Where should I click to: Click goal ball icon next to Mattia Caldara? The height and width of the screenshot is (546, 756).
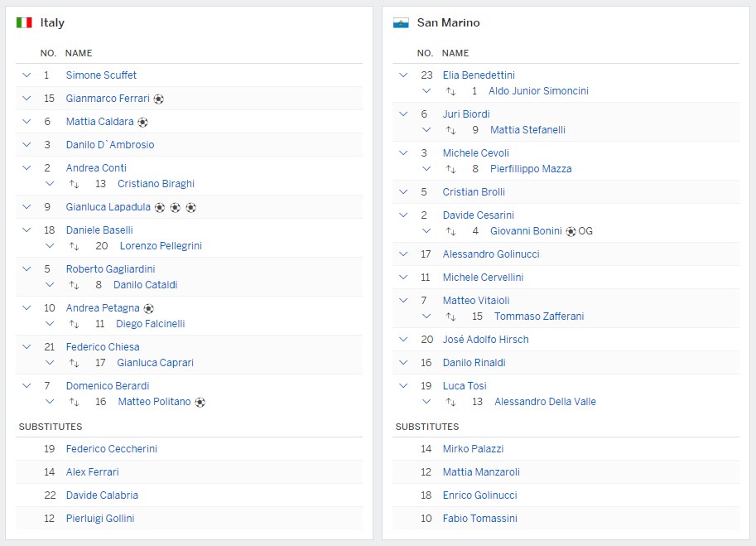[x=142, y=122]
